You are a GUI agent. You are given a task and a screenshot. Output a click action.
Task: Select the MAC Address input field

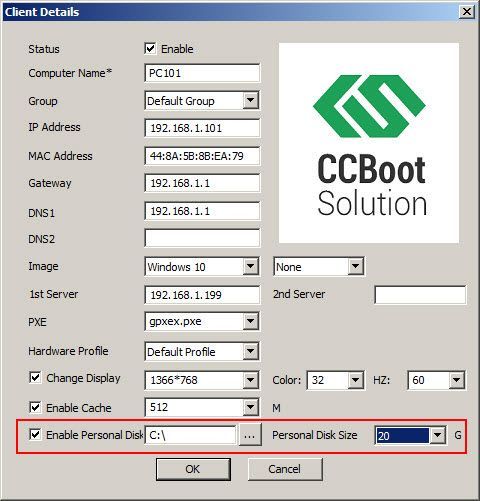coord(202,156)
